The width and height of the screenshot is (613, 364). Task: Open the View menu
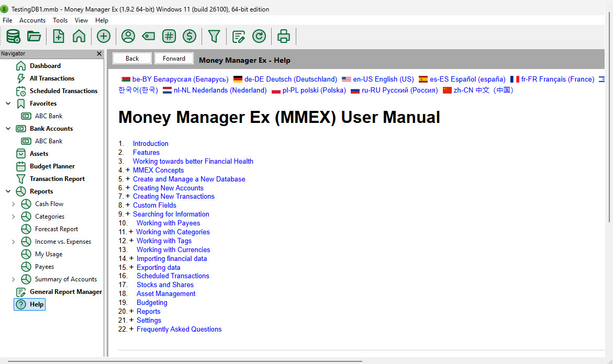click(81, 20)
